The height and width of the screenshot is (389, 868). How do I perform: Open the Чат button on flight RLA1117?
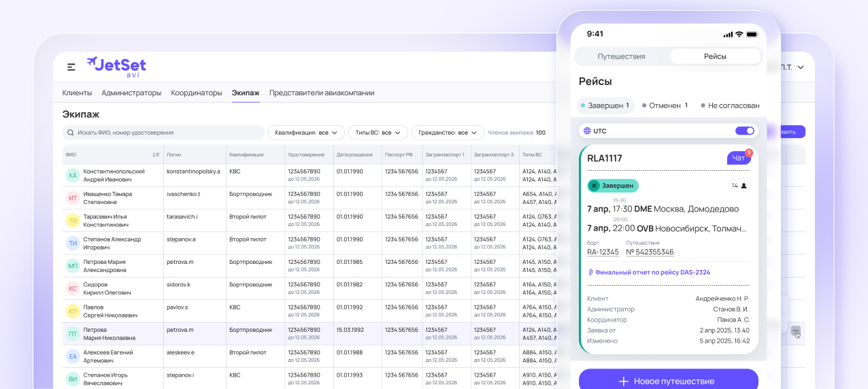coord(738,158)
